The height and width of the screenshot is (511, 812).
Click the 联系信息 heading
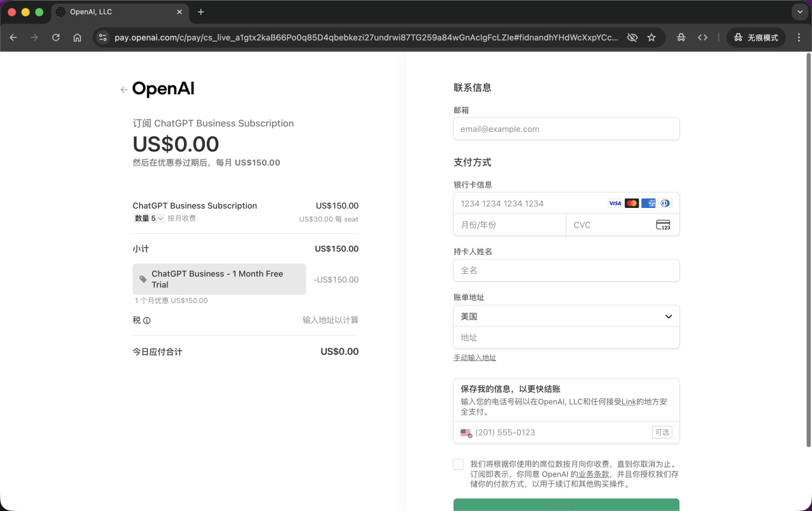pyautogui.click(x=473, y=88)
